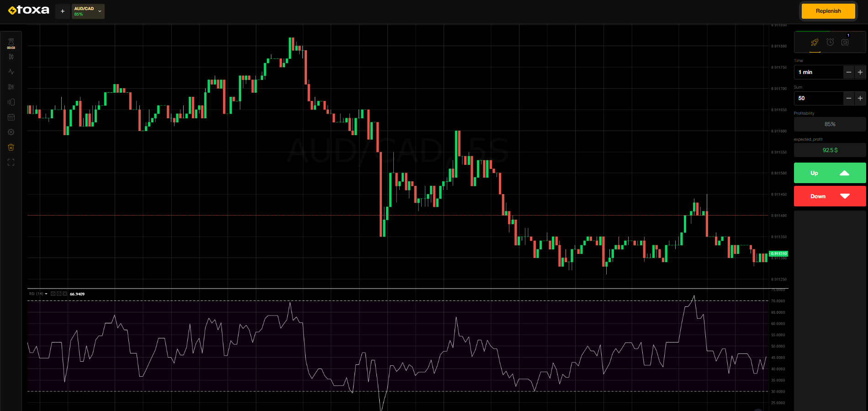Remove the RSI indicator via X button
Screen dimensions: 868x411
coord(64,294)
